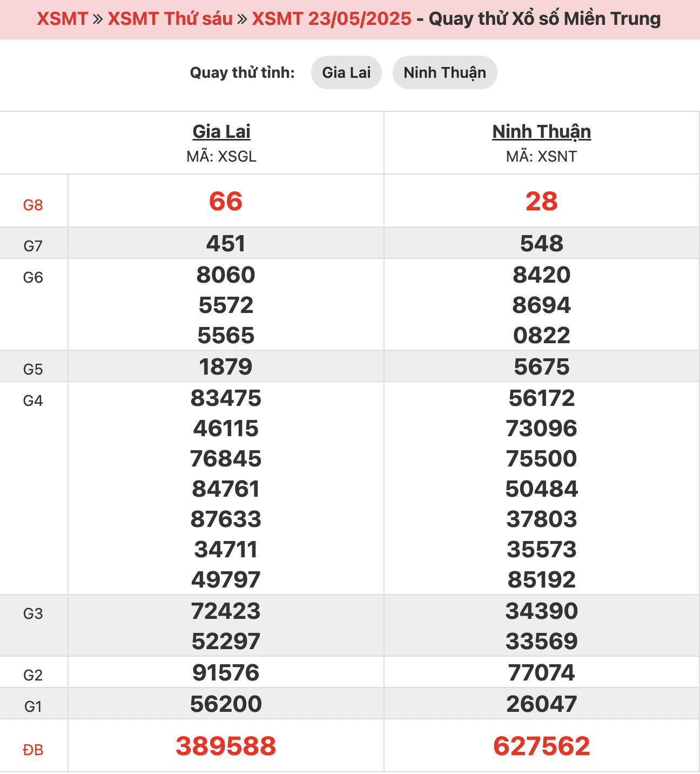
Task: Open the Ninh Thuận column header link
Action: tap(542, 131)
